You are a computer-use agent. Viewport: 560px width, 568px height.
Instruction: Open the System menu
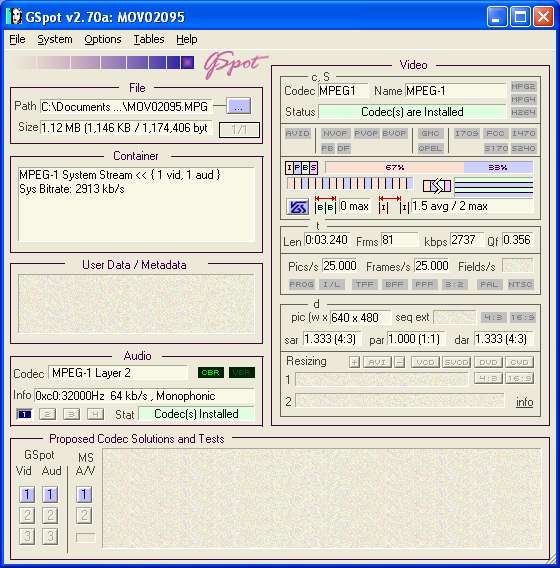pos(55,39)
